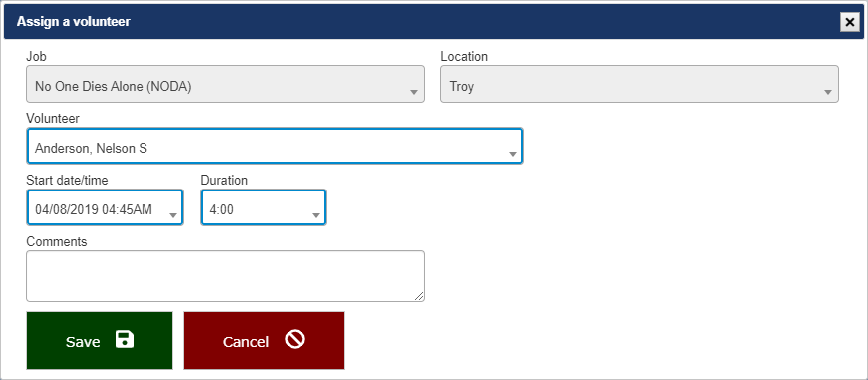Open the 4:00 duration combo box
The image size is (868, 380).
click(x=263, y=207)
